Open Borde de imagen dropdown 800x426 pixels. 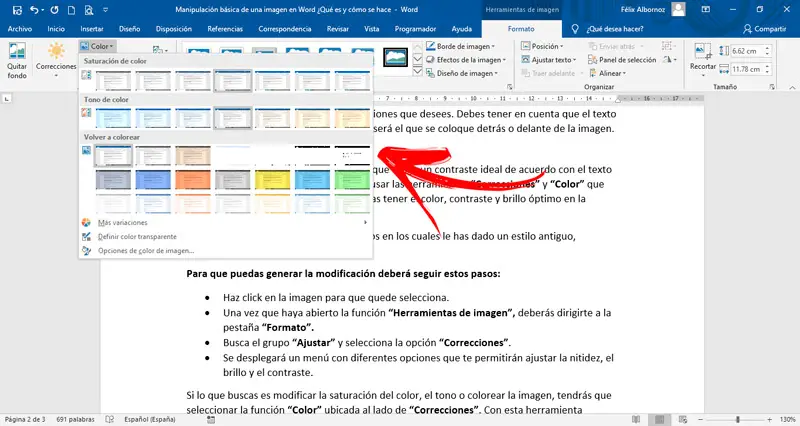click(x=461, y=46)
